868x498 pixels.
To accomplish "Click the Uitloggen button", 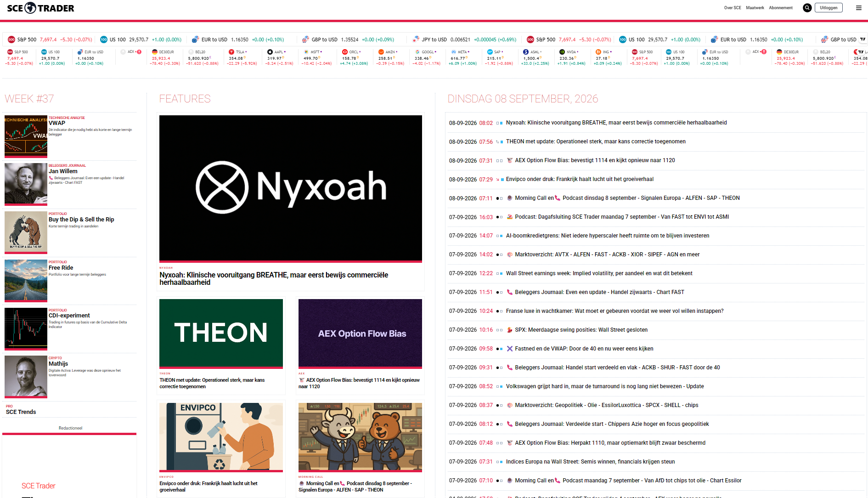I will (829, 8).
